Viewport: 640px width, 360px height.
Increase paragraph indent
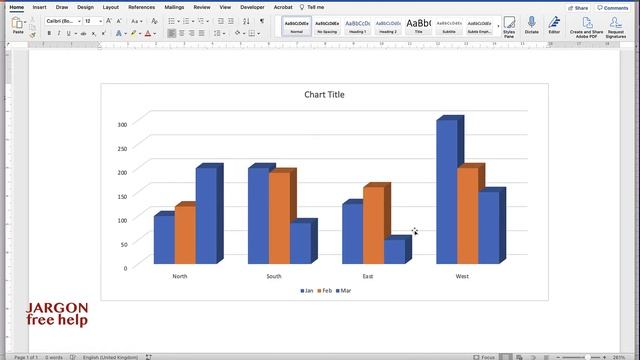[231, 21]
